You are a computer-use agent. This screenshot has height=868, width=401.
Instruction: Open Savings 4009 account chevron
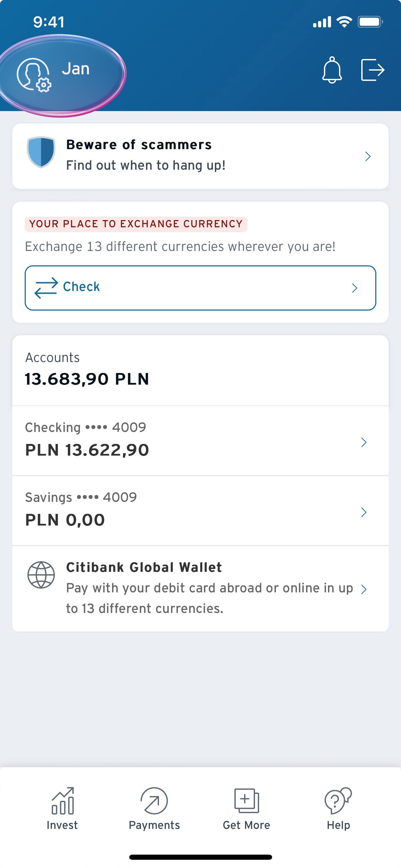[x=364, y=512]
